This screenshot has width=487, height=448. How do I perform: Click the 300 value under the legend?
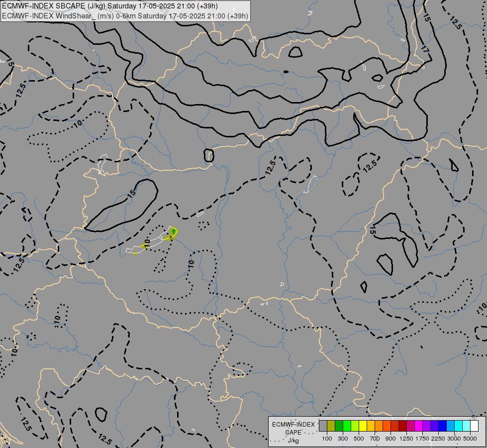pos(343,439)
